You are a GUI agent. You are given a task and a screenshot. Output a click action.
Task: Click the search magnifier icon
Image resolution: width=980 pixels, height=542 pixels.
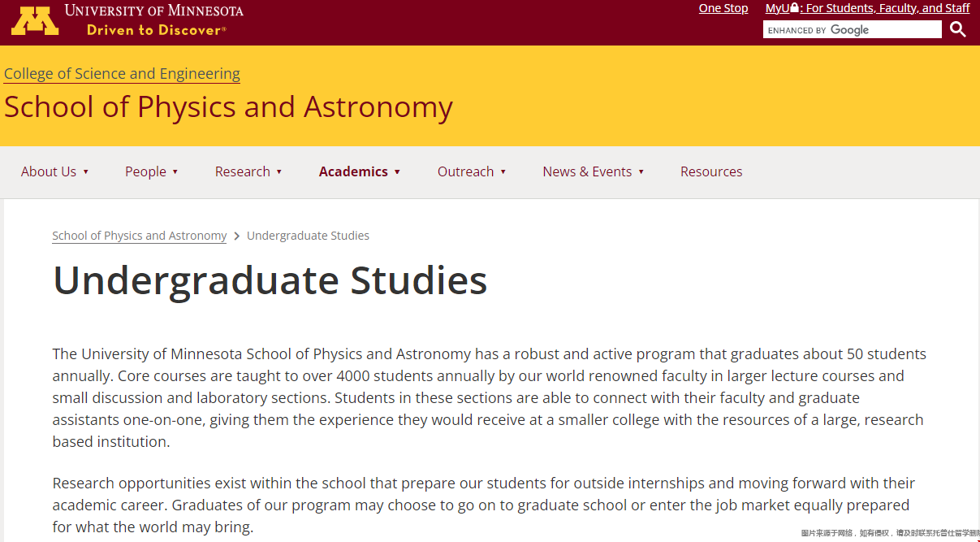[958, 30]
